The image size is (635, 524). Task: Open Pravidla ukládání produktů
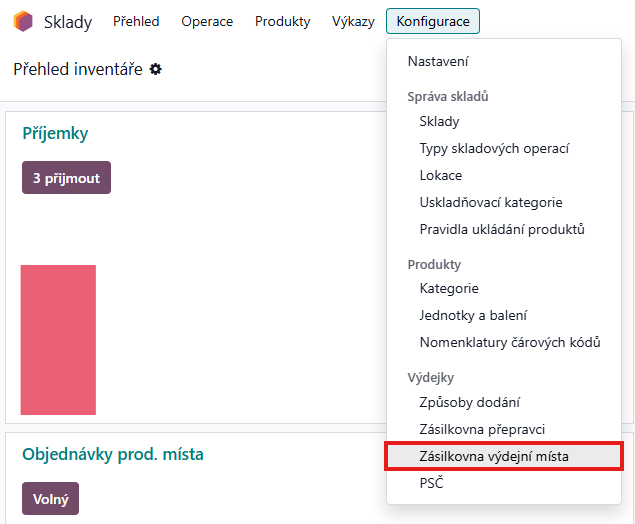[x=502, y=230]
